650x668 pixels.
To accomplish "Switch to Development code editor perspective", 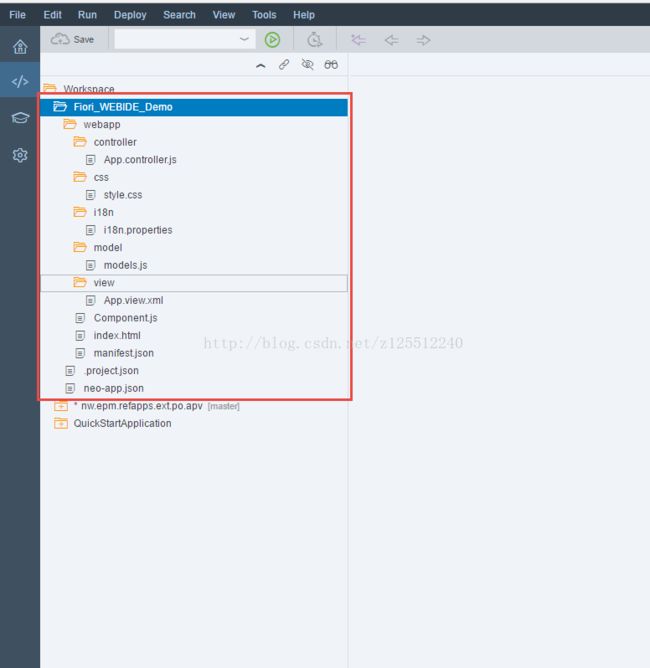I will point(20,81).
